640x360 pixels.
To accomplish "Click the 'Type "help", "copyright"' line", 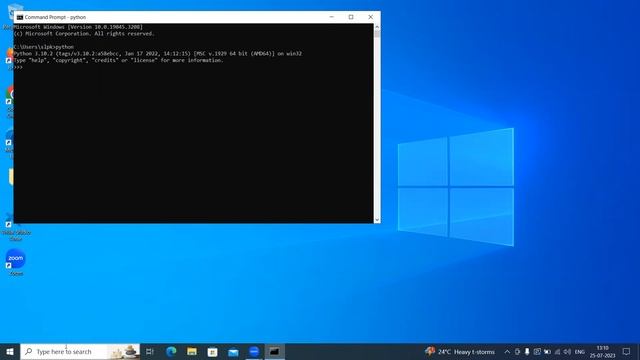I will (x=118, y=60).
